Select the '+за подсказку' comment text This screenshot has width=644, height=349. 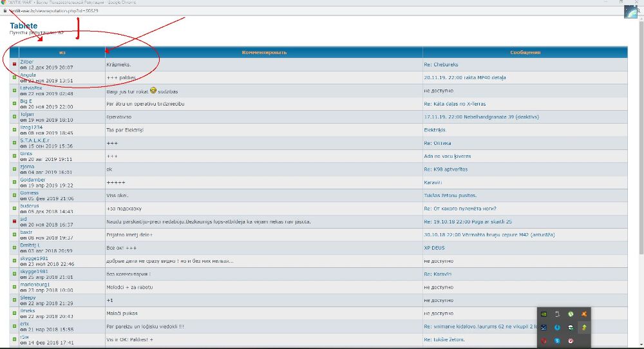(x=124, y=209)
